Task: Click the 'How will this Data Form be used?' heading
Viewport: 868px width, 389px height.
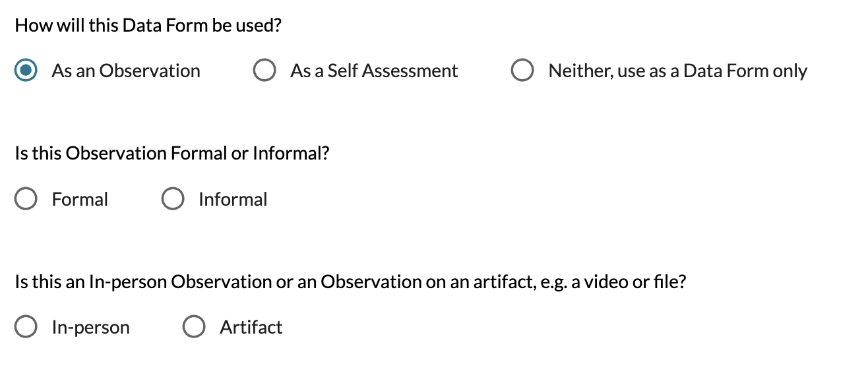Action: coord(148,26)
